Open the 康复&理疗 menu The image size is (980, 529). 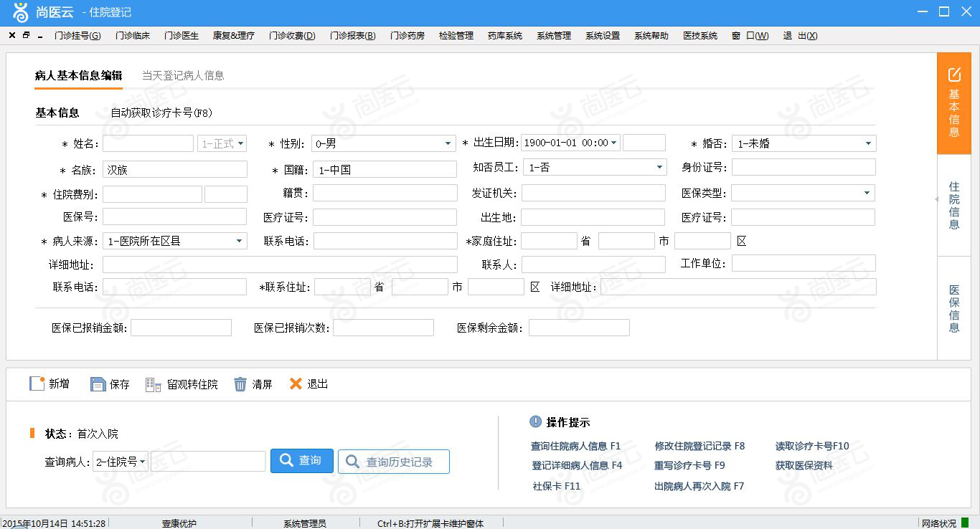(x=234, y=36)
